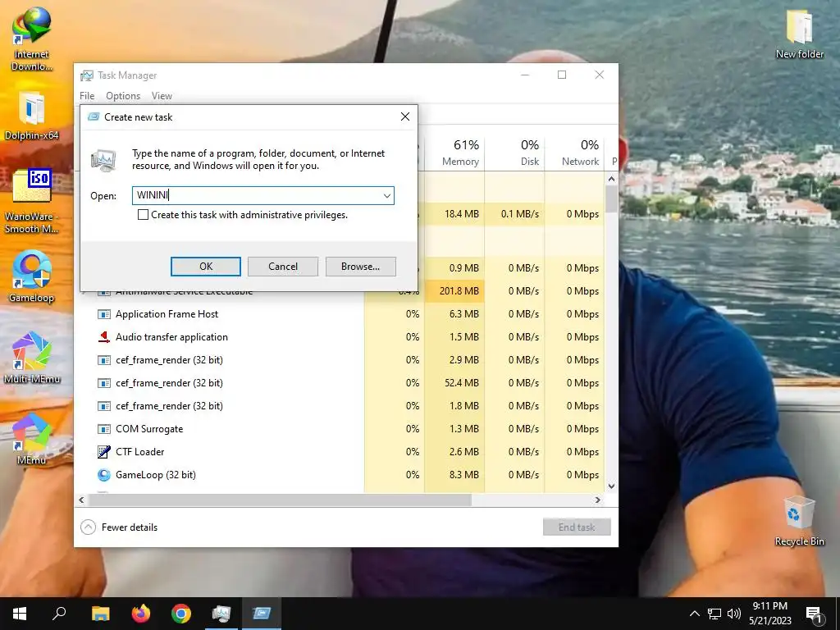The width and height of the screenshot is (840, 630).
Task: Select the Application Frame Host process name
Action: 167,314
